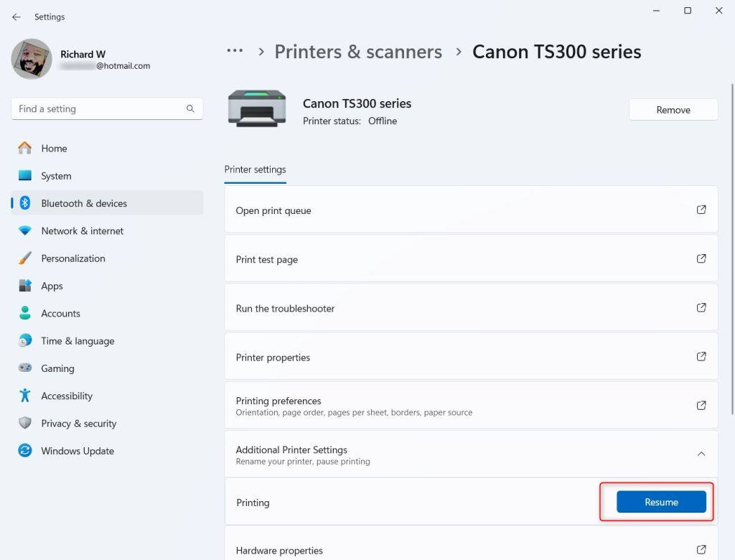
Task: Open Personalization settings
Action: (107, 258)
